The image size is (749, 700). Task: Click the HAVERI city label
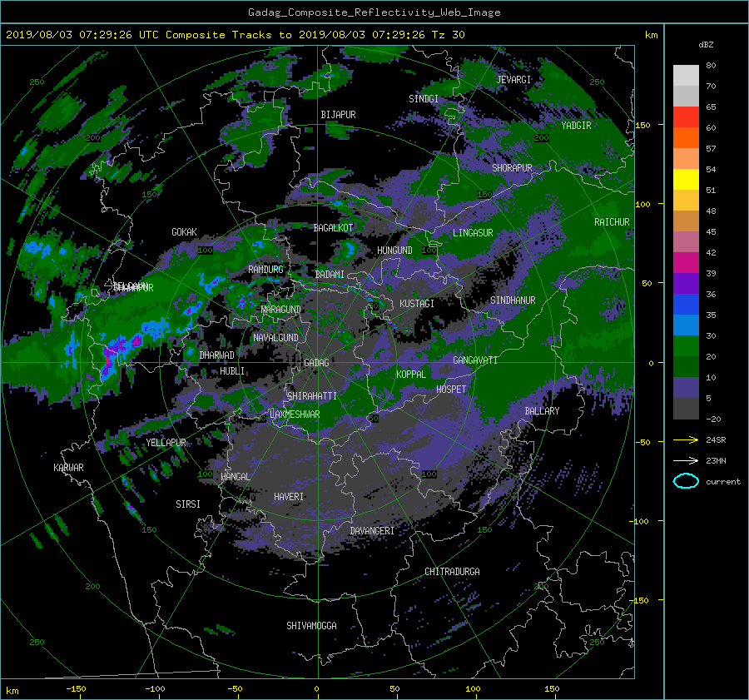pos(289,497)
